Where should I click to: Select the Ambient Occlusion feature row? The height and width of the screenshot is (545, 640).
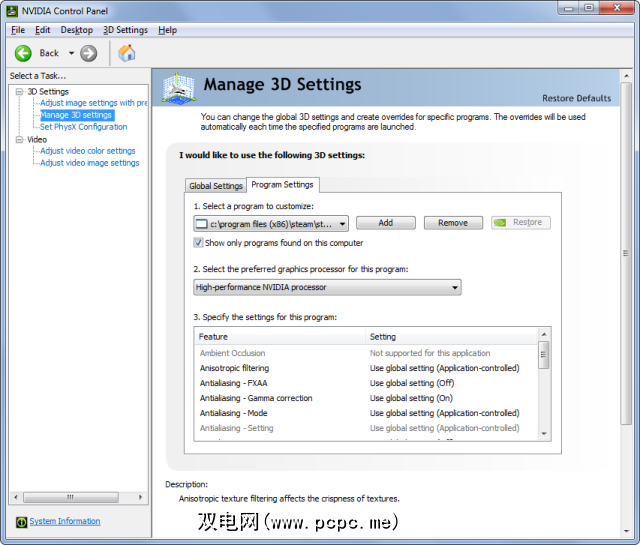(365, 353)
